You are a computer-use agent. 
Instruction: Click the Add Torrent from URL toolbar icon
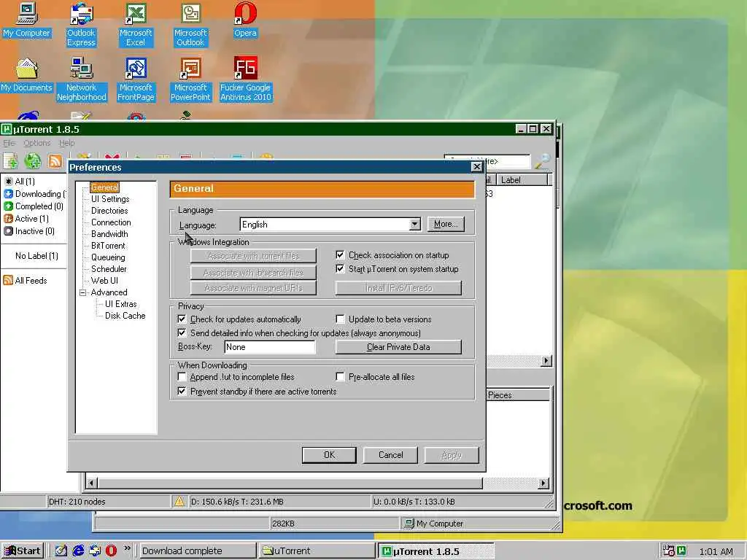click(33, 161)
